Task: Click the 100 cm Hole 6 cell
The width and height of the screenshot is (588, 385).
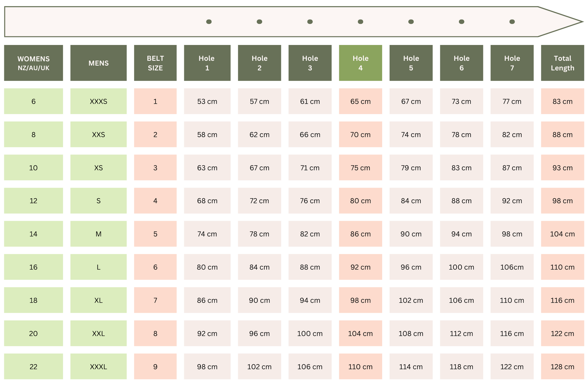Action: pyautogui.click(x=461, y=267)
